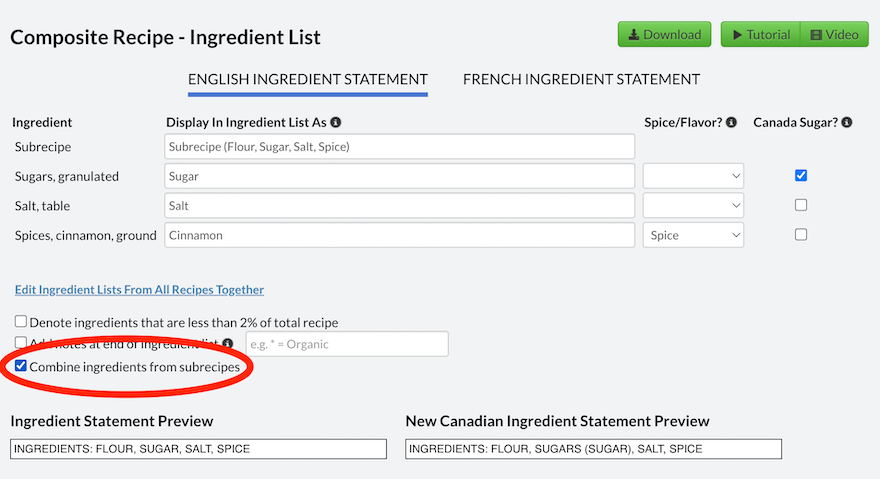Viewport: 880px width, 479px height.
Task: Click the notes field with Organic placeholder
Action: point(347,344)
